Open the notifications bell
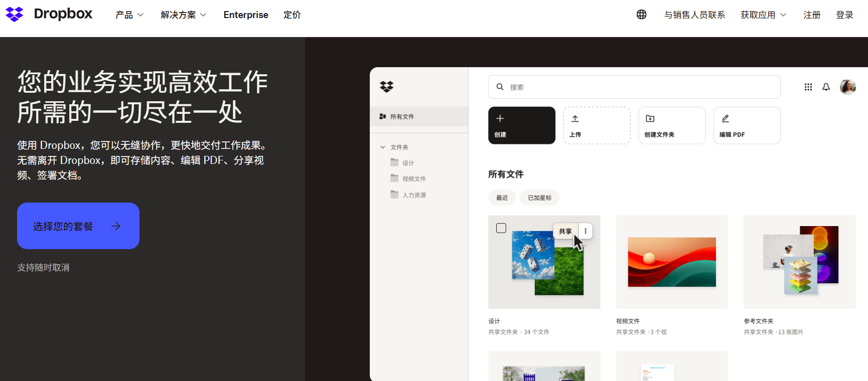The height and width of the screenshot is (381, 868). click(x=826, y=87)
